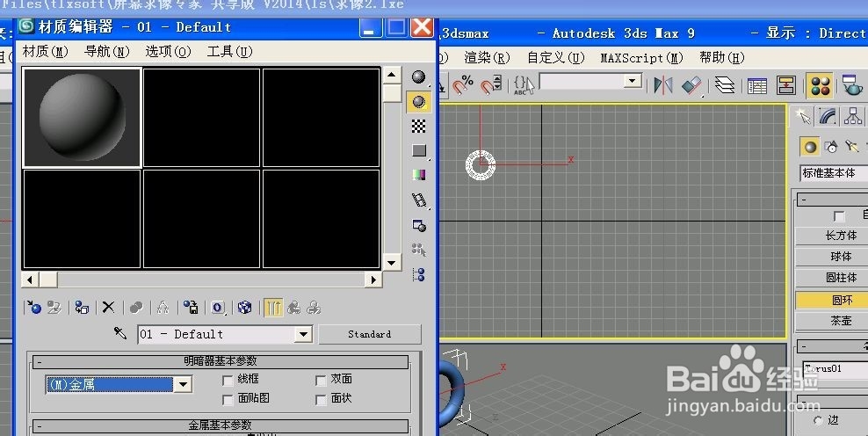Click the Put to Library icon
Viewport: 868px width, 436px height.
click(x=191, y=308)
